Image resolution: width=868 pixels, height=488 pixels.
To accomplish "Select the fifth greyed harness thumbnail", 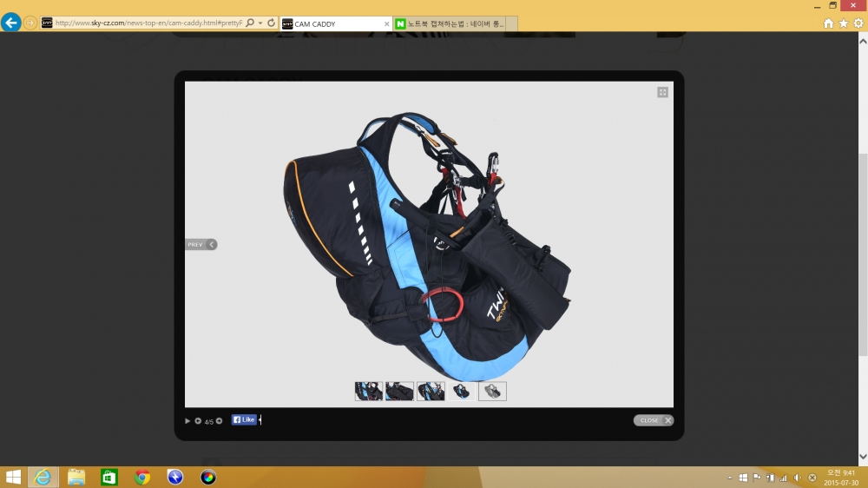I will (492, 391).
